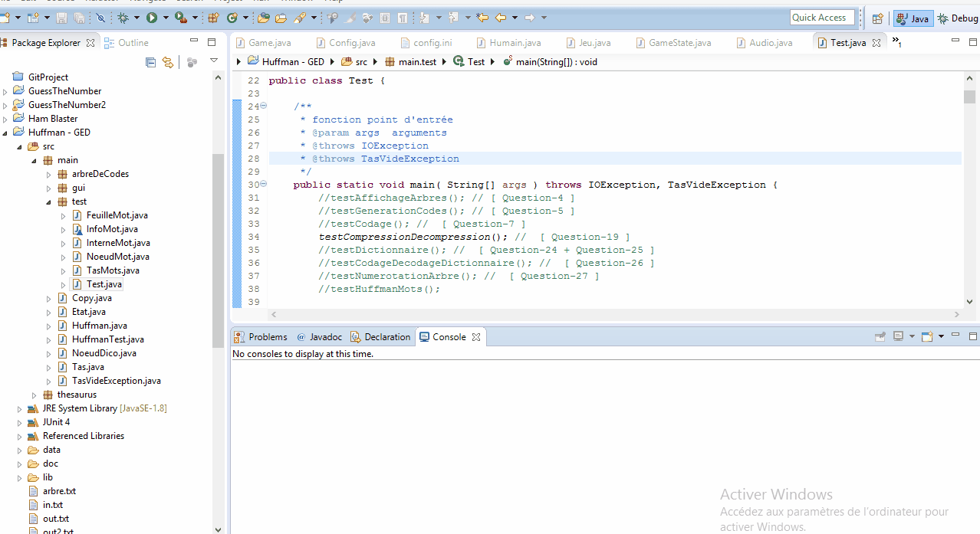
Task: Fold the Javadoc comment at line 24
Action: coord(263,106)
